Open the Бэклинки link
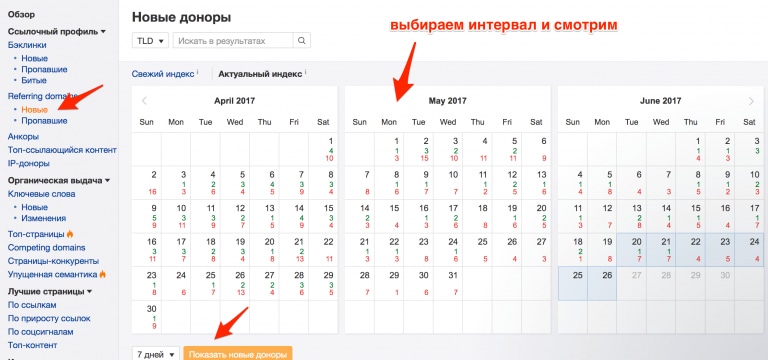 coord(27,45)
